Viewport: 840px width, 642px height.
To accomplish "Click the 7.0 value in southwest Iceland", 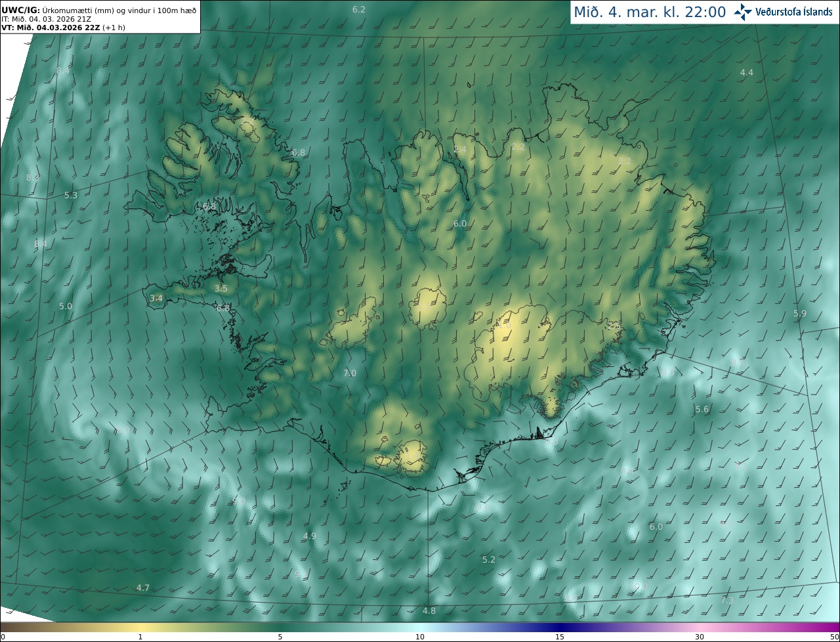I will coord(350,373).
